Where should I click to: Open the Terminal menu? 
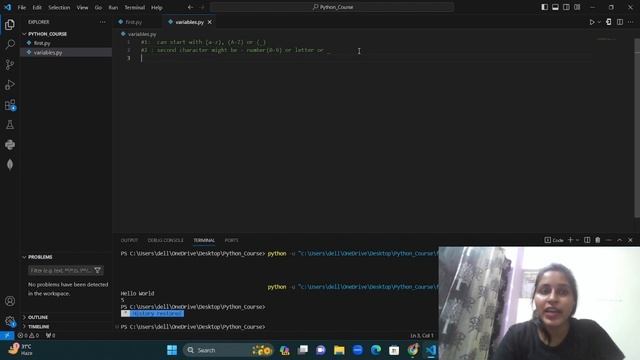(135, 7)
